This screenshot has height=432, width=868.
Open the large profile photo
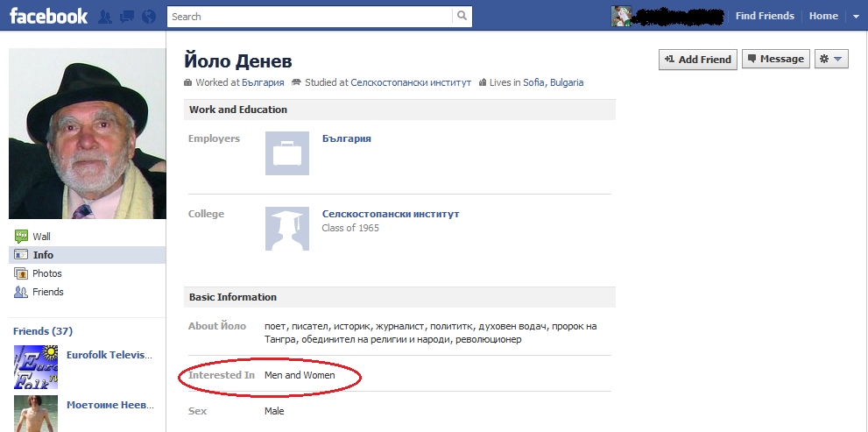click(x=87, y=133)
